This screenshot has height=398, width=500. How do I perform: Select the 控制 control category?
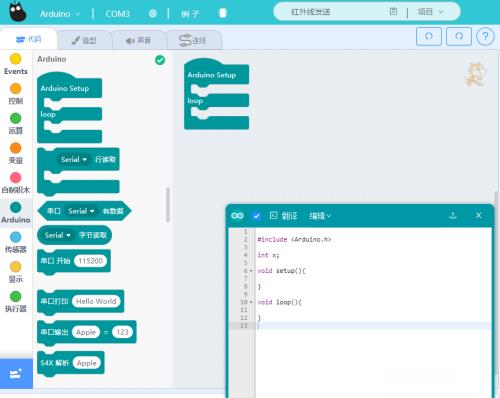pos(16,94)
